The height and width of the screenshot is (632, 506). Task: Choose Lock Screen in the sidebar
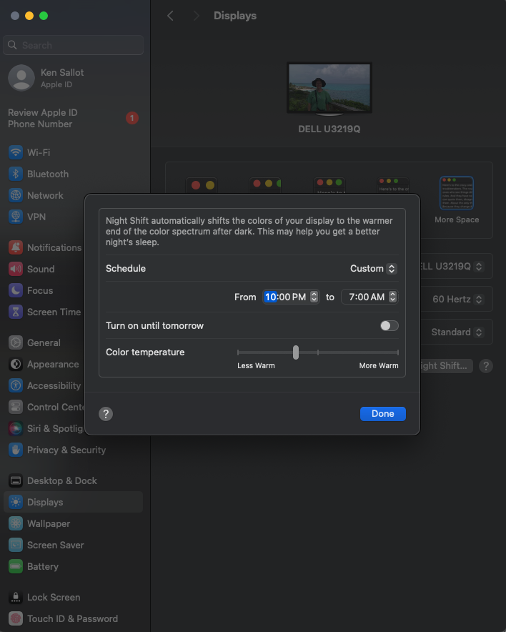73,597
